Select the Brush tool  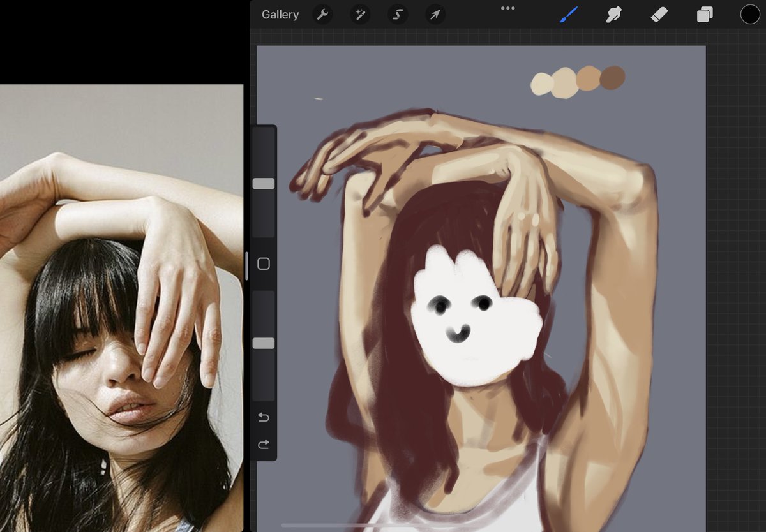tap(569, 15)
